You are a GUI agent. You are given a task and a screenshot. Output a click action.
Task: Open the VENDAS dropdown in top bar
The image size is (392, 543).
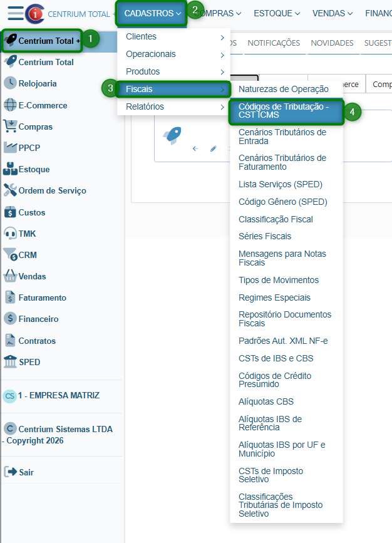pyautogui.click(x=332, y=13)
